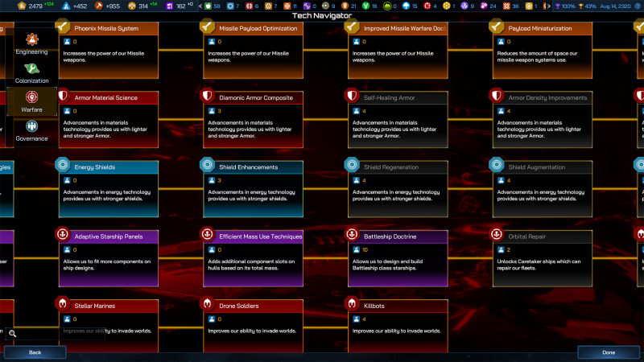Viewport: 644px width, 362px height.
Task: Select the Engineering tech category icon
Action: [x=31, y=39]
